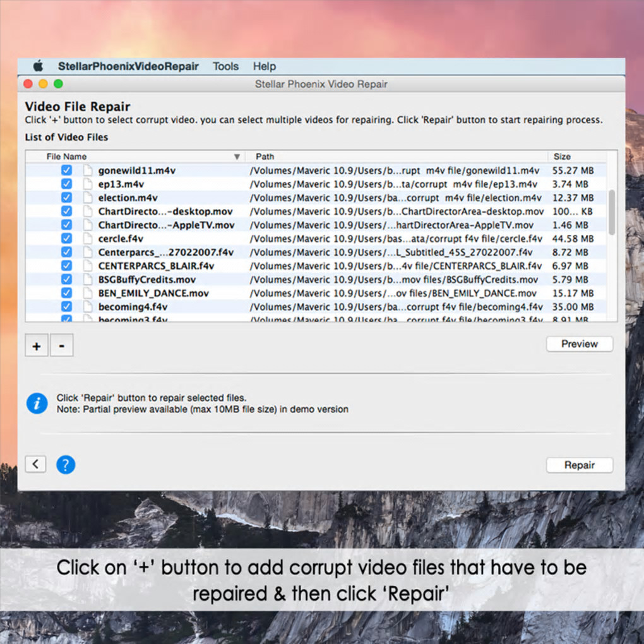Click the CENTERPARCS_BLAIR.f4v file icon
The width and height of the screenshot is (644, 644).
(x=88, y=265)
